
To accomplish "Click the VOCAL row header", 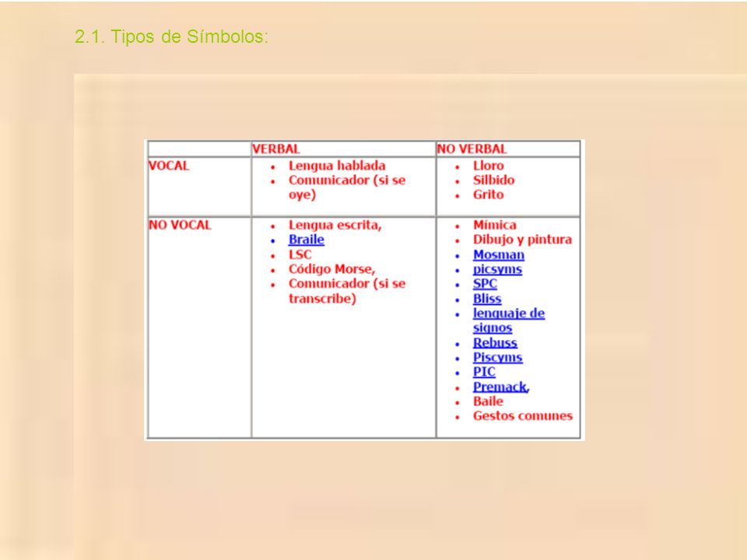I will [169, 166].
